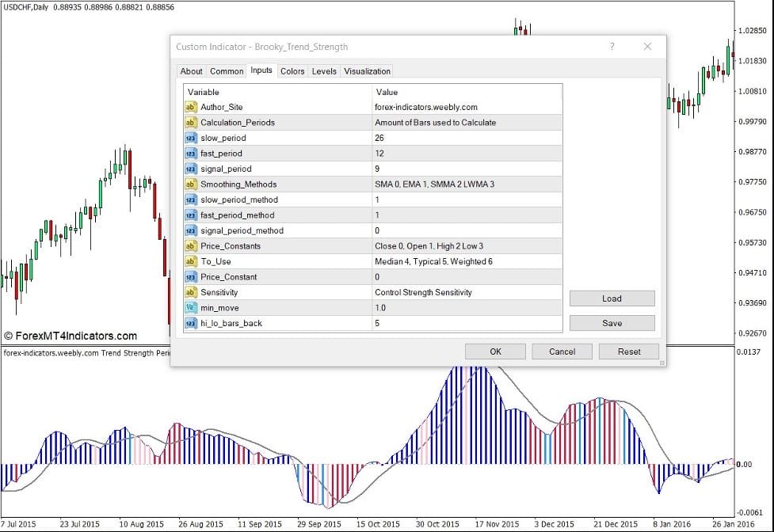Select the 123 icon next to slow_period

click(189, 138)
